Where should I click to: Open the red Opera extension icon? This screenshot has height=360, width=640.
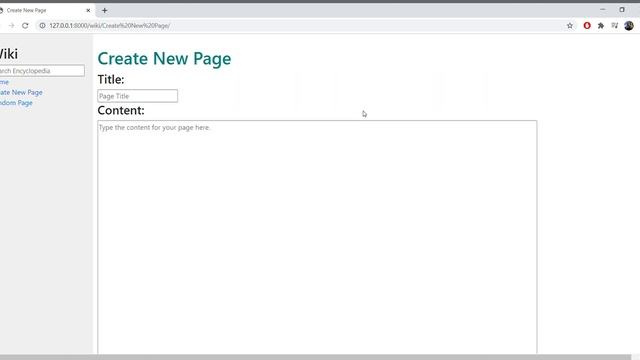(x=587, y=26)
